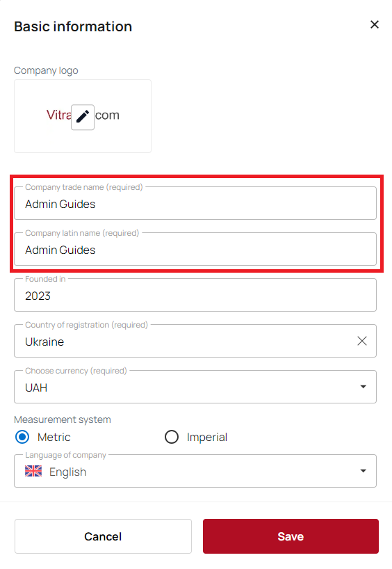Open the currency dropdown arrow
392x569 pixels.
point(363,387)
